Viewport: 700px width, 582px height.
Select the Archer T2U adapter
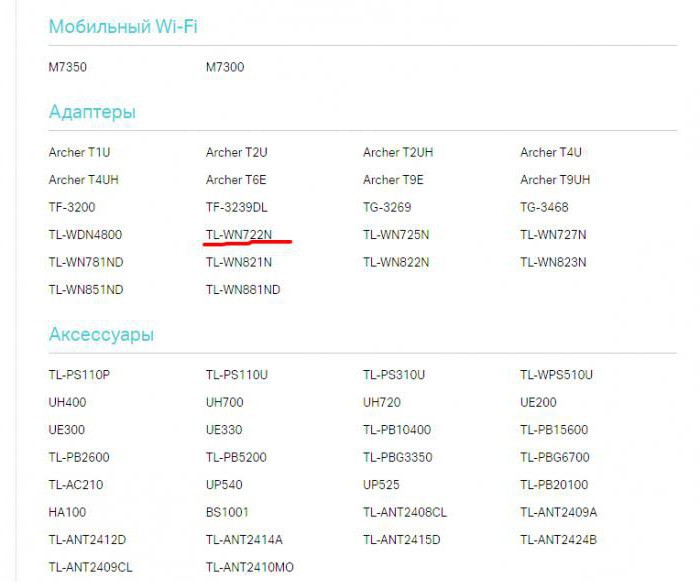click(237, 152)
